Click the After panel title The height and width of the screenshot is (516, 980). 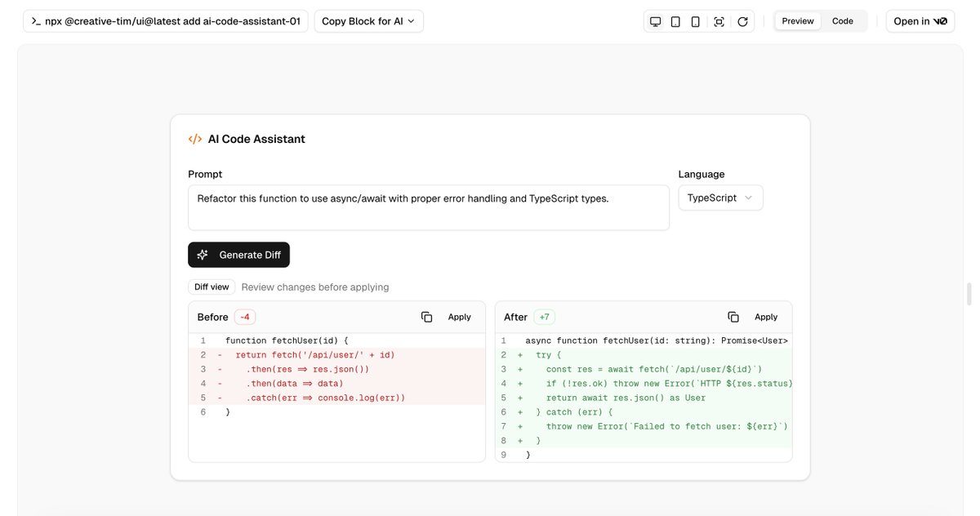point(515,317)
